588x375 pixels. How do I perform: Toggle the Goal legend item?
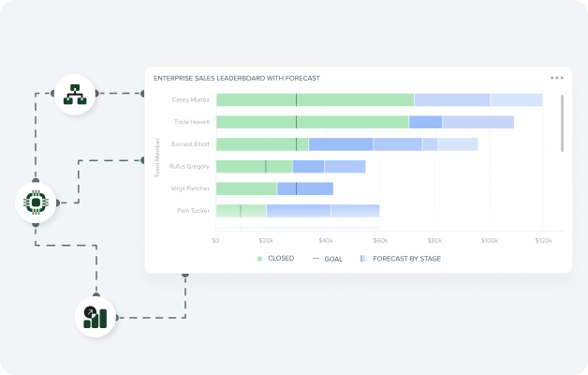pyautogui.click(x=328, y=258)
